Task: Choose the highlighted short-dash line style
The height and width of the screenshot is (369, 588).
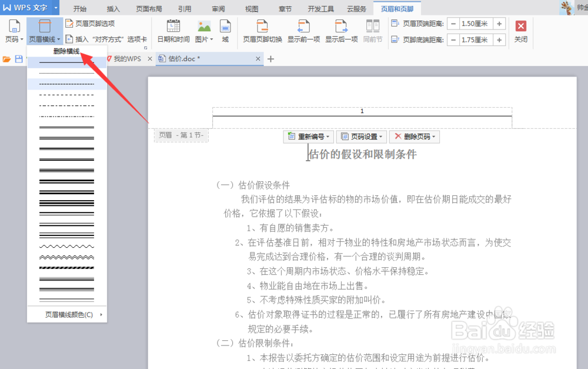Action: click(x=67, y=84)
